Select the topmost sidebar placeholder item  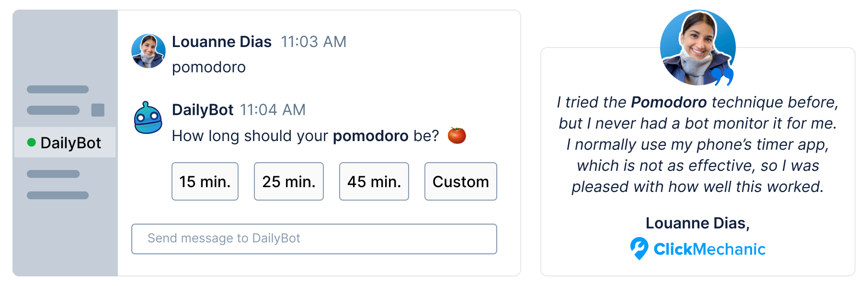coord(57,89)
